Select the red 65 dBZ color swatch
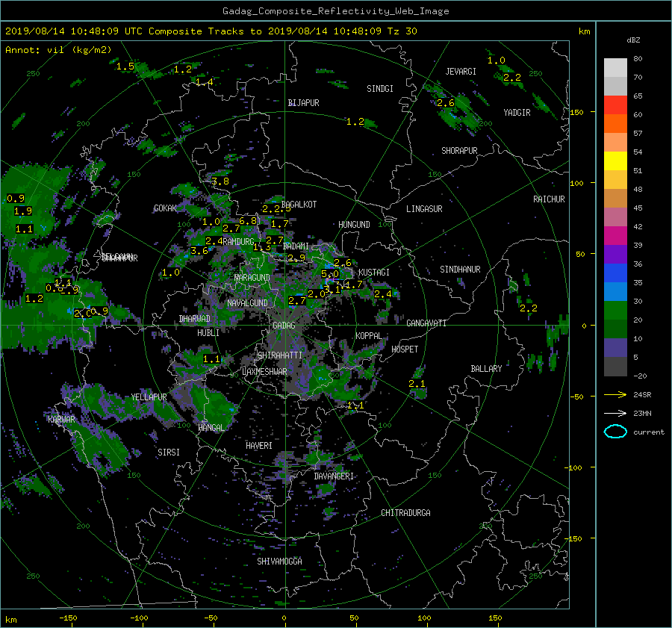 615,105
